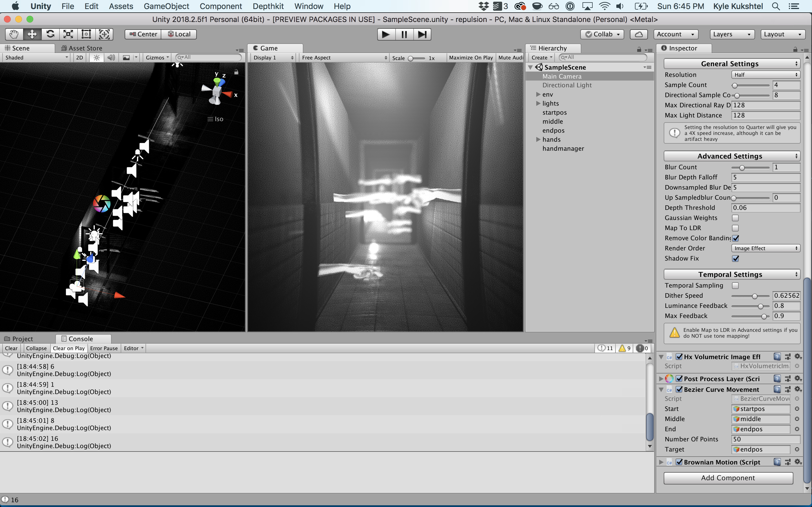Viewport: 812px width, 507px height.
Task: Toggle scene lighting sun icon
Action: click(97, 58)
